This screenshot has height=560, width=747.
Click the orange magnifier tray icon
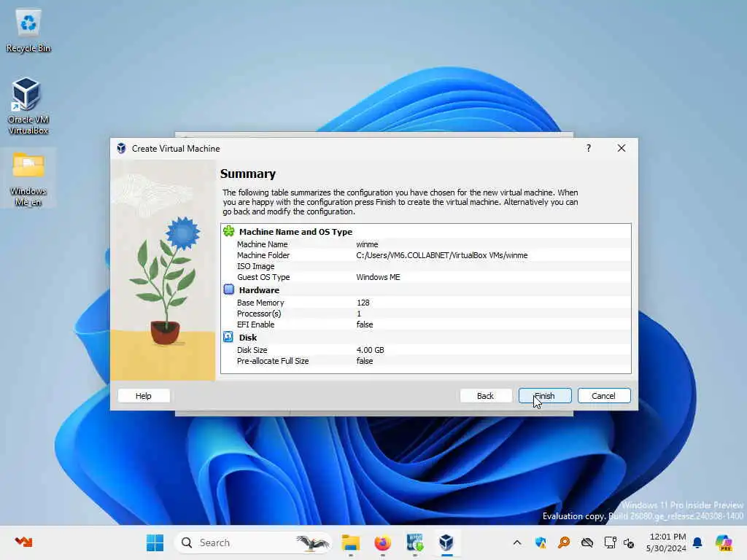tap(564, 542)
